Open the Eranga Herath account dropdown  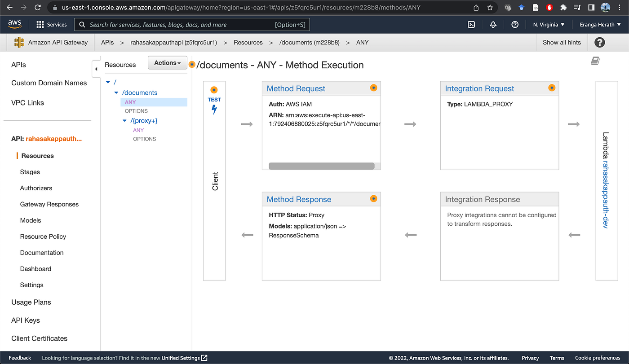point(600,25)
